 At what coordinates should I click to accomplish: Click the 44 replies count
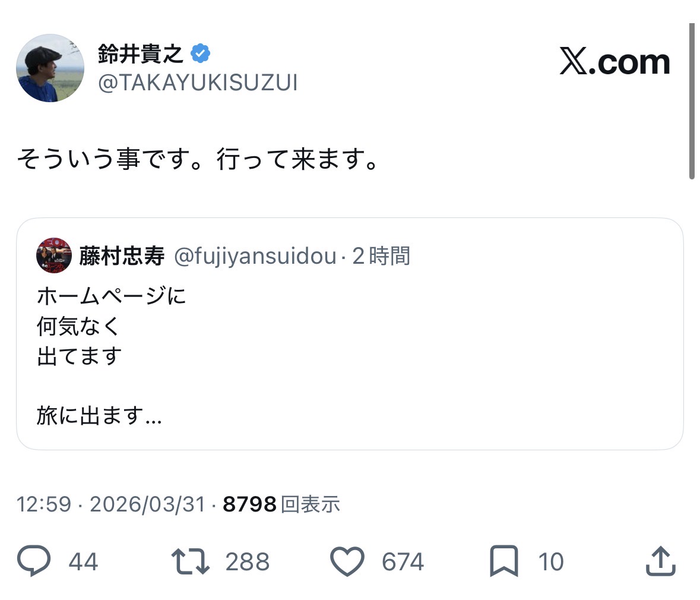coord(83,562)
